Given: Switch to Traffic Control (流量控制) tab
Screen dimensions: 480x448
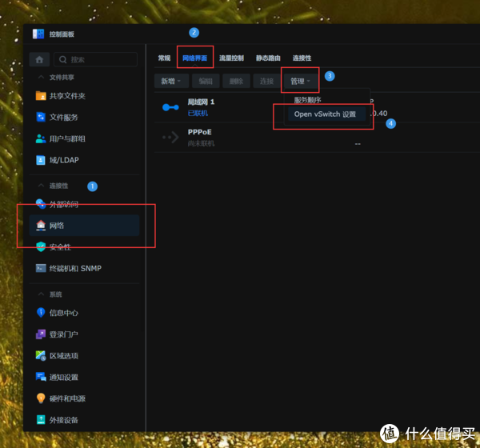Looking at the screenshot, I should point(231,58).
